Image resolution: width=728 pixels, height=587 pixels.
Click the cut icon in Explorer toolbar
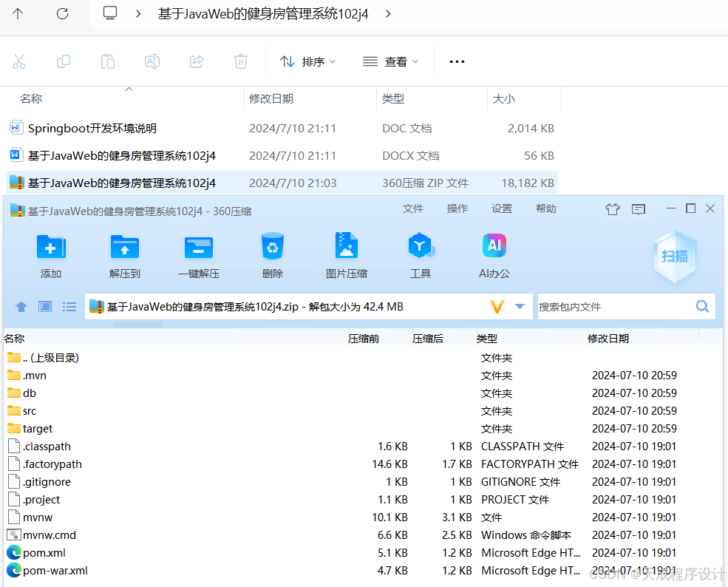pos(19,61)
